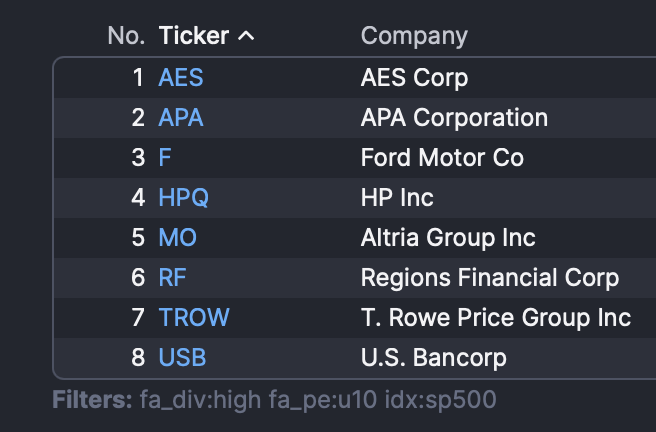The image size is (656, 432).
Task: Open the RF ticker link
Action: 173,278
